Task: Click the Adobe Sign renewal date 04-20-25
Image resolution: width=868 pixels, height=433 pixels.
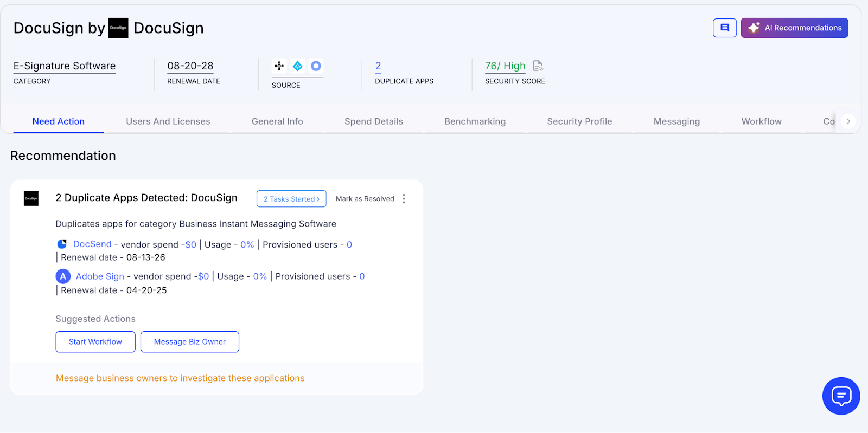Action: pyautogui.click(x=146, y=290)
